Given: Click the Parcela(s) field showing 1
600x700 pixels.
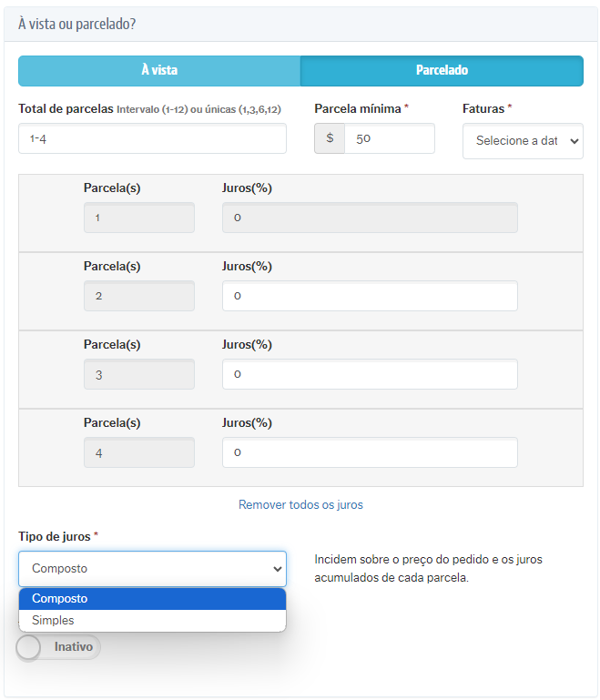Looking at the screenshot, I should [138, 218].
